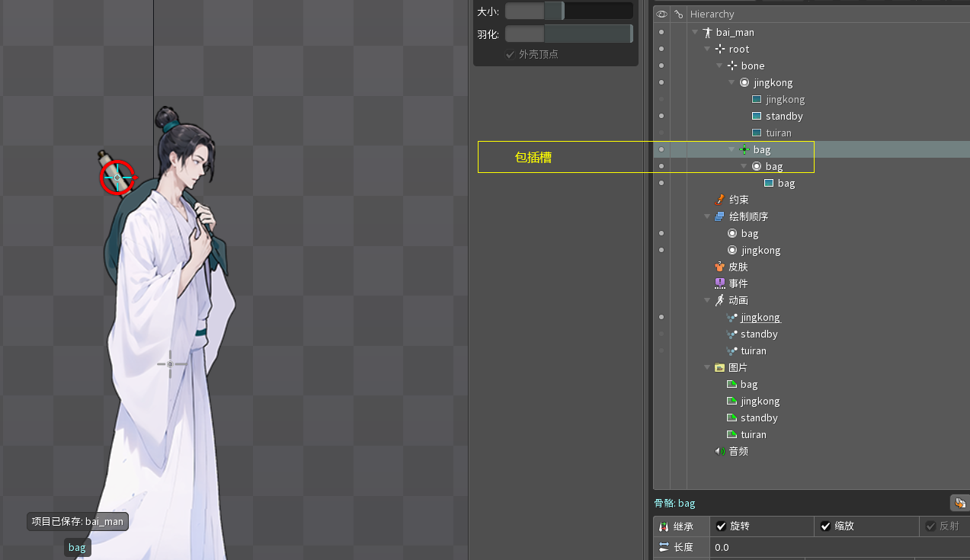970x560 pixels.
Task: Select the 约束 constraints pin icon
Action: 720,200
